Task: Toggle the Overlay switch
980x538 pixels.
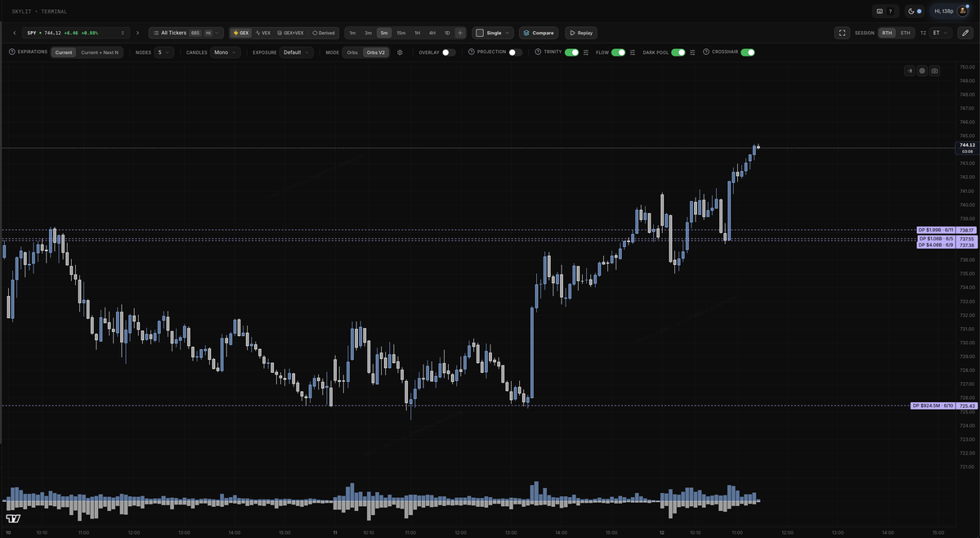Action: tap(449, 52)
